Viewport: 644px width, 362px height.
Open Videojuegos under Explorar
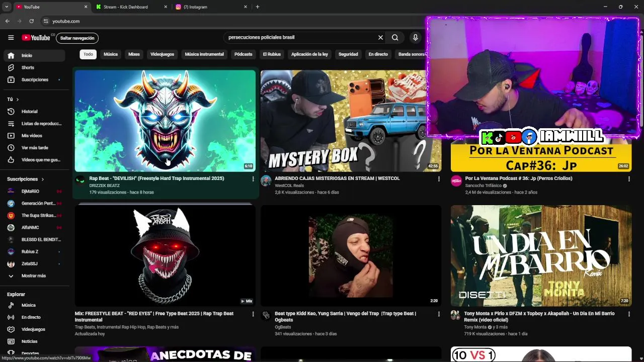click(x=34, y=329)
